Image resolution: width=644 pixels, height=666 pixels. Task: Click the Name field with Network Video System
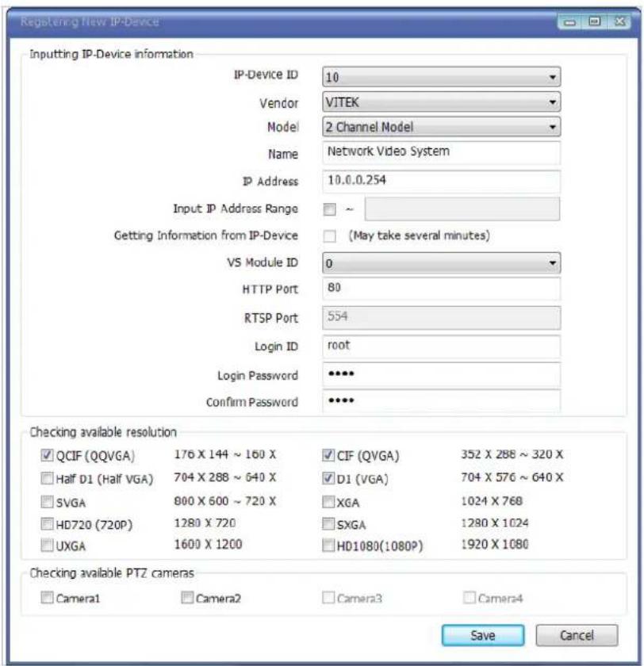[x=442, y=152]
